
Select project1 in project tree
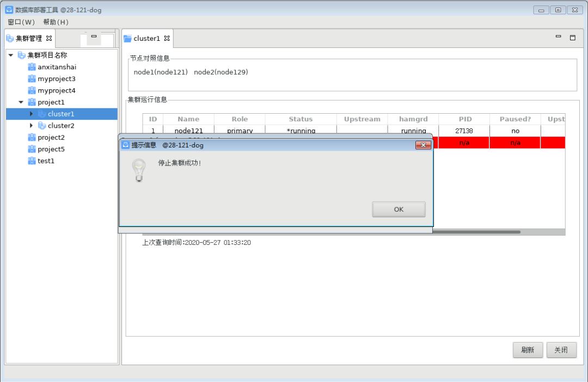click(x=51, y=102)
